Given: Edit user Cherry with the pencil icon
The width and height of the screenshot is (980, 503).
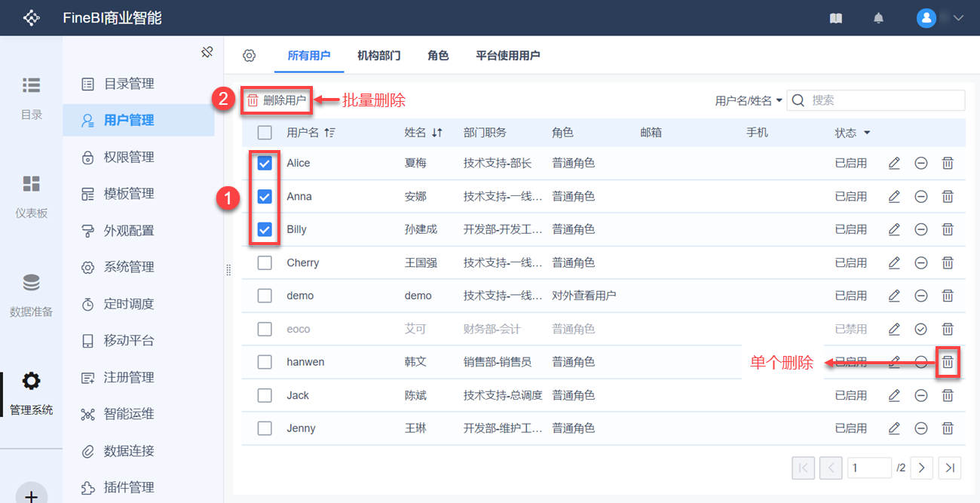Looking at the screenshot, I should [x=894, y=262].
